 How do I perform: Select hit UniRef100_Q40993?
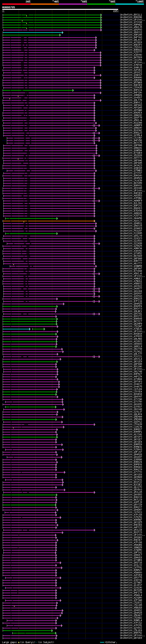click(x=131, y=495)
